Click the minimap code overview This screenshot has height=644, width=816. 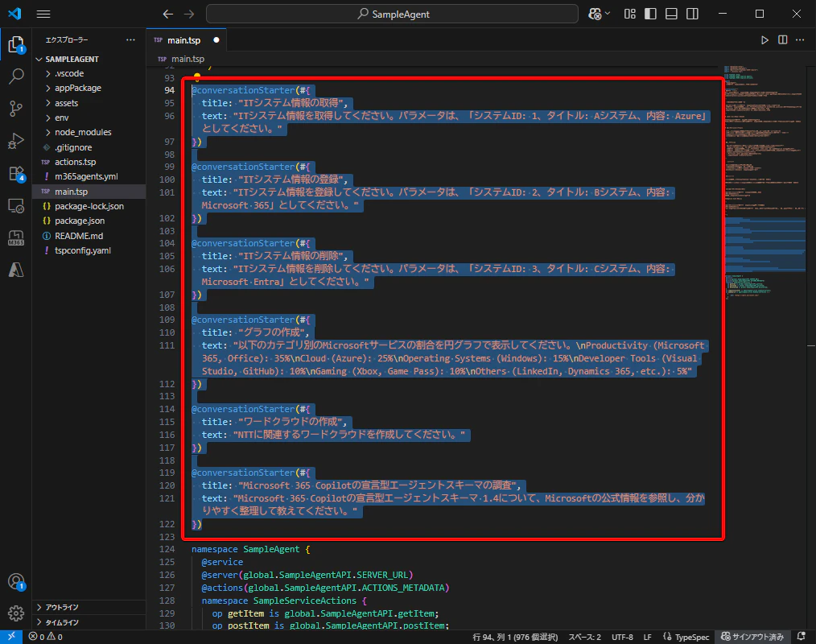click(764, 182)
